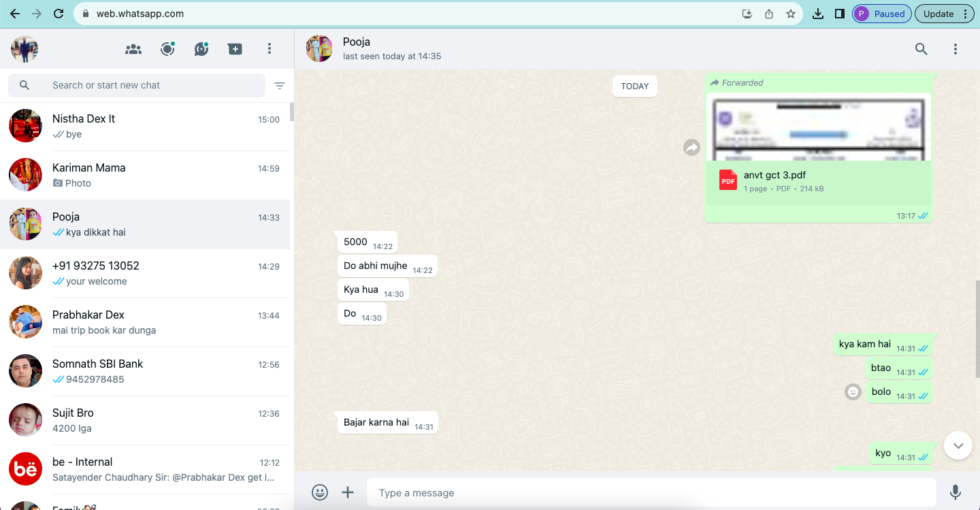Click the attach plus icon
Screen dimensions: 980x510
pos(348,492)
